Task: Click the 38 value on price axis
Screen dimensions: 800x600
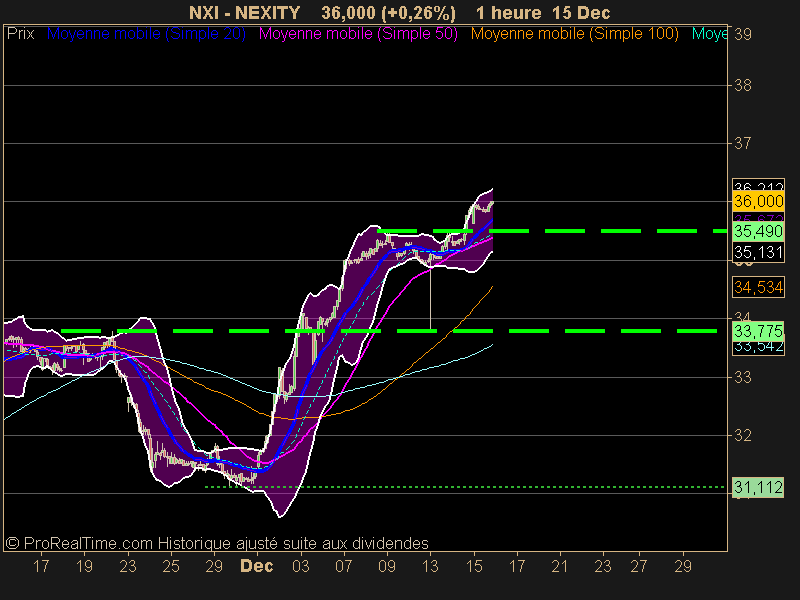Action: [x=743, y=85]
